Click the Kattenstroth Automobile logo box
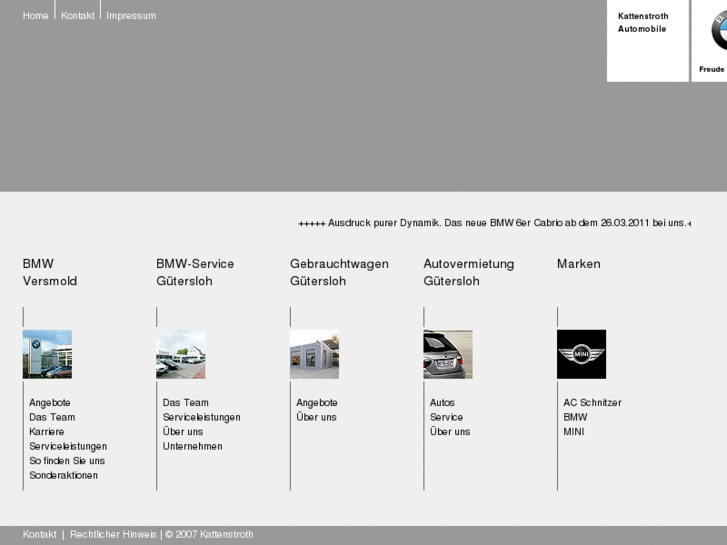The height and width of the screenshot is (545, 727). click(x=648, y=41)
